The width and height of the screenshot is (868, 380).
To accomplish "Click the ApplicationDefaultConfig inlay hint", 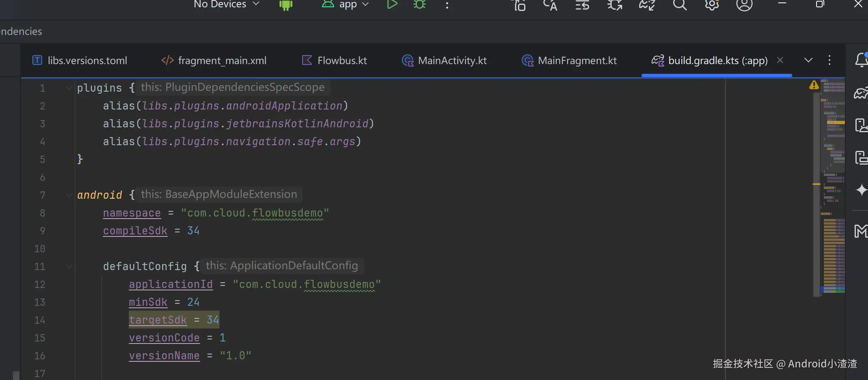I will point(282,266).
